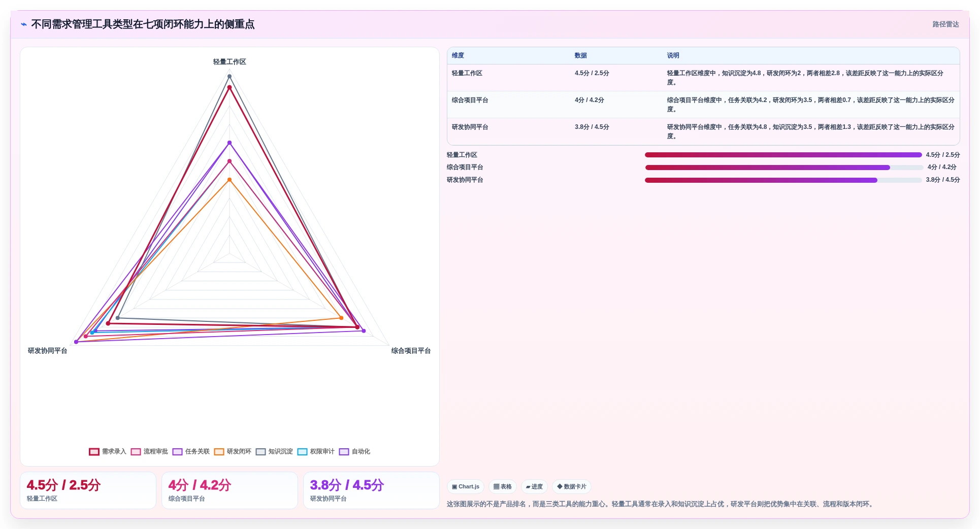This screenshot has width=980, height=529.
Task: Toggle the 自动化 legend series
Action: [354, 452]
